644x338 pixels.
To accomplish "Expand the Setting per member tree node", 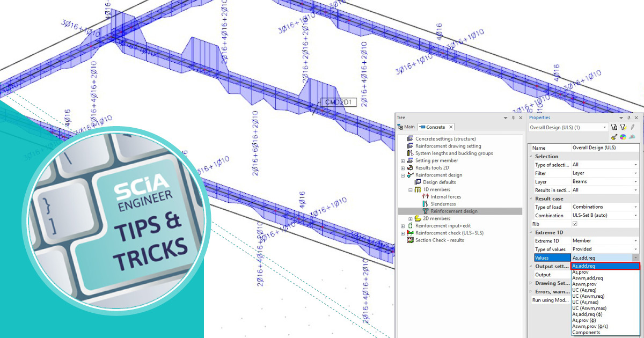I will 402,160.
